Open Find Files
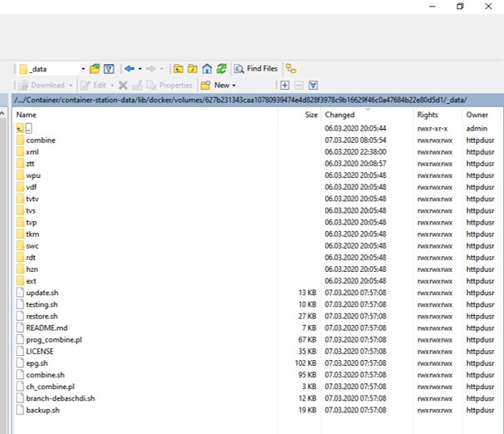This screenshot has width=504, height=434. 255,68
